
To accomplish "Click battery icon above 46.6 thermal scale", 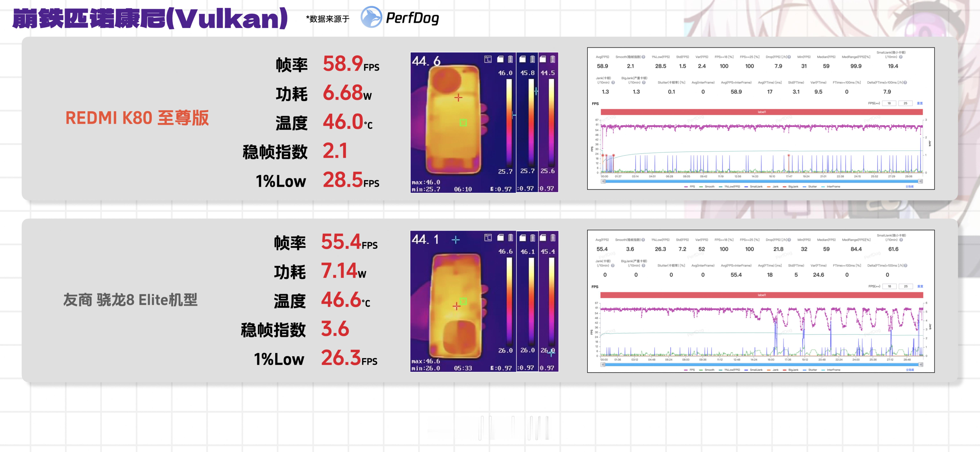I will tap(511, 238).
